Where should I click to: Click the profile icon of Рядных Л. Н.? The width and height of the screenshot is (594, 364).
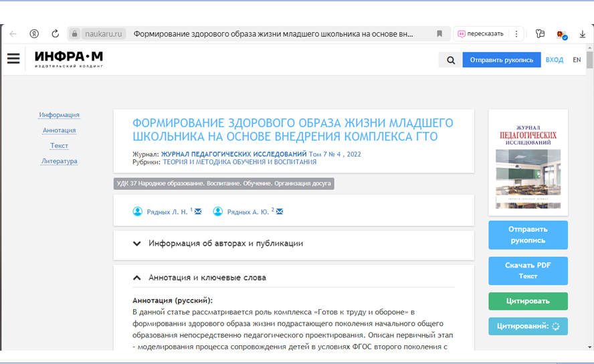[138, 211]
